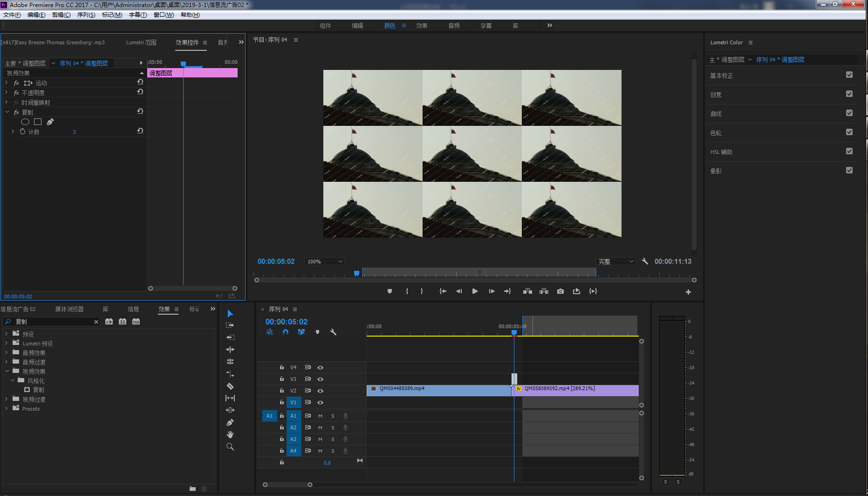
Task: Select the Razor tool
Action: (230, 386)
